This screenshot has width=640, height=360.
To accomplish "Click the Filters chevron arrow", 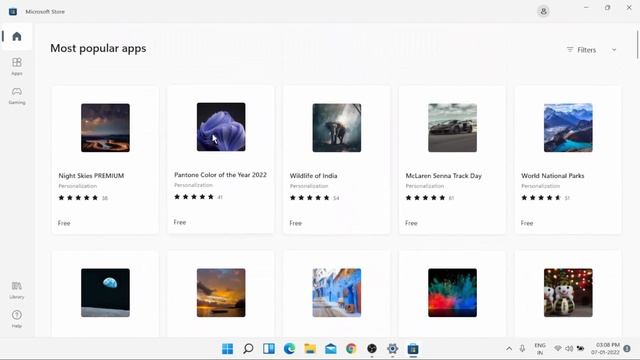I will 614,50.
